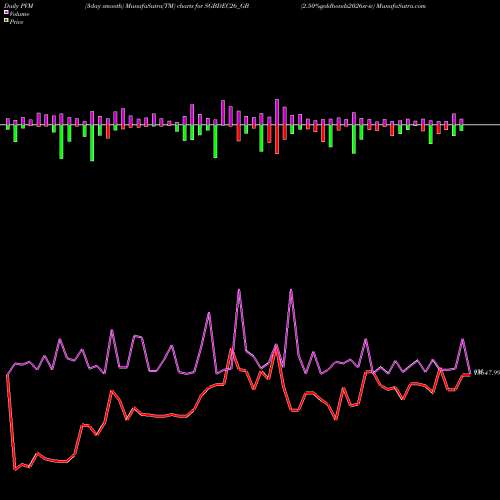Click the 'Daily PVM' title text

[19, 6]
